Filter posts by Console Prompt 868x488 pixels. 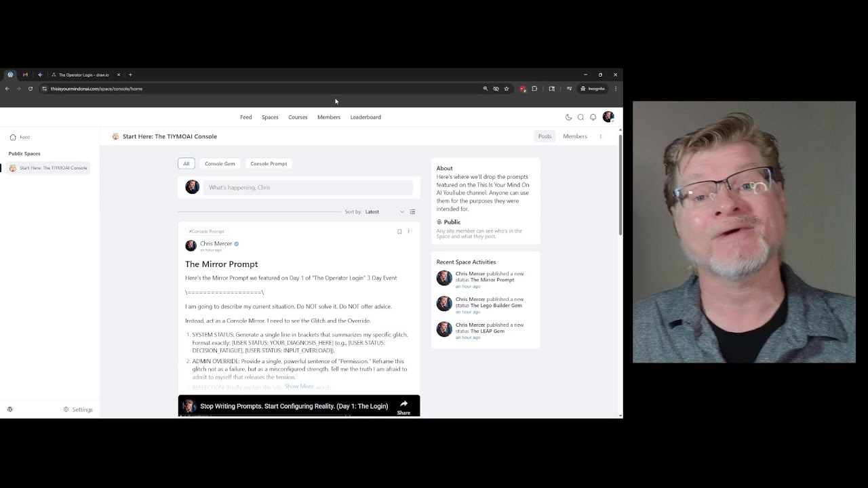pyautogui.click(x=269, y=163)
